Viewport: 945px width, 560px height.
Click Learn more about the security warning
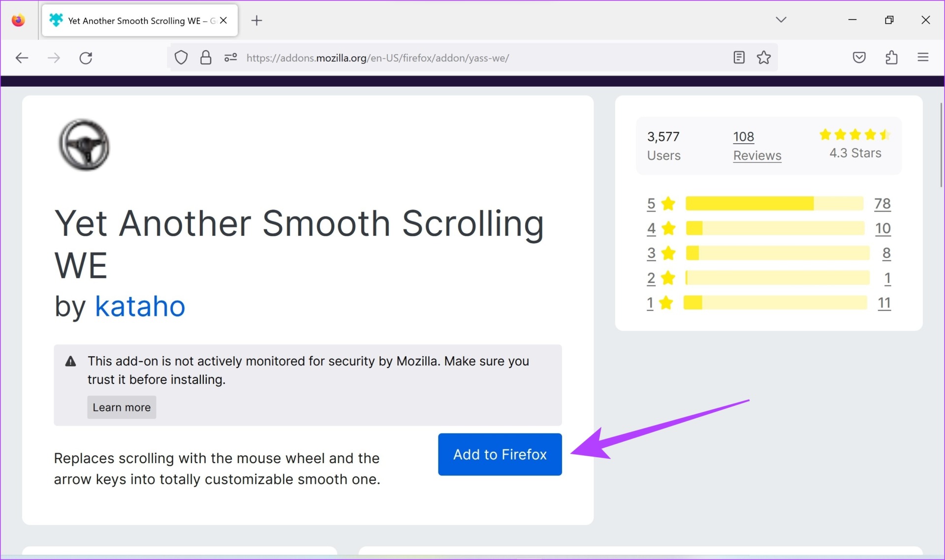pyautogui.click(x=121, y=407)
